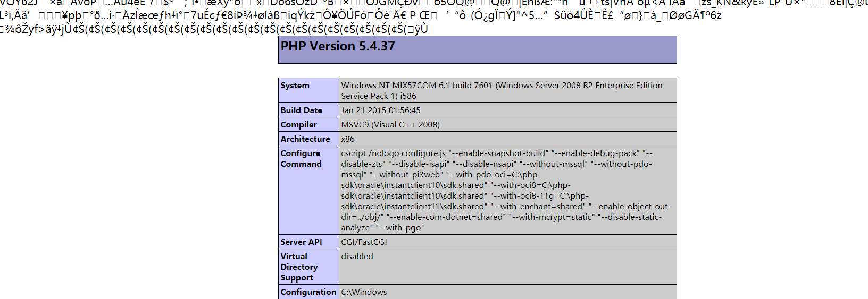Click the Architecture label cell
The height and width of the screenshot is (299, 868).
305,139
